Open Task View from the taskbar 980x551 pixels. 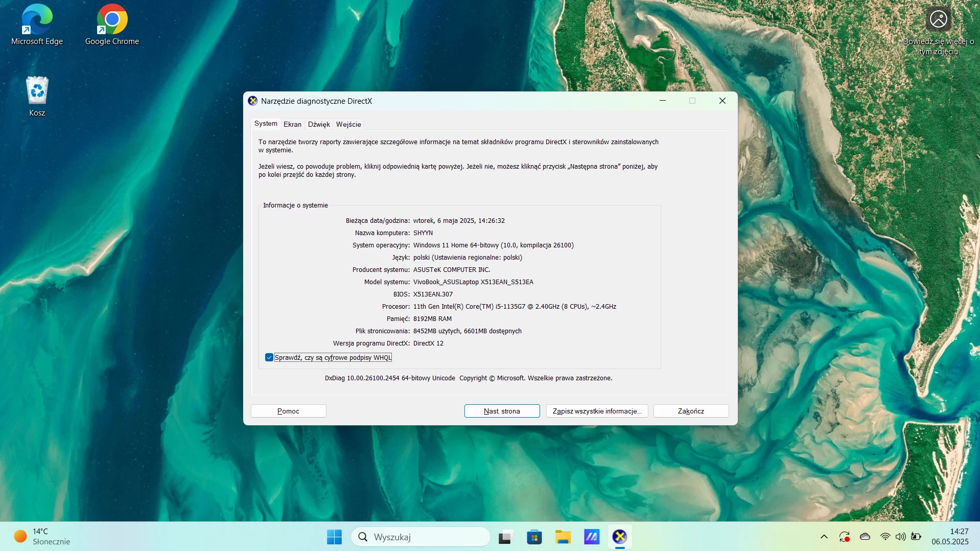point(505,537)
